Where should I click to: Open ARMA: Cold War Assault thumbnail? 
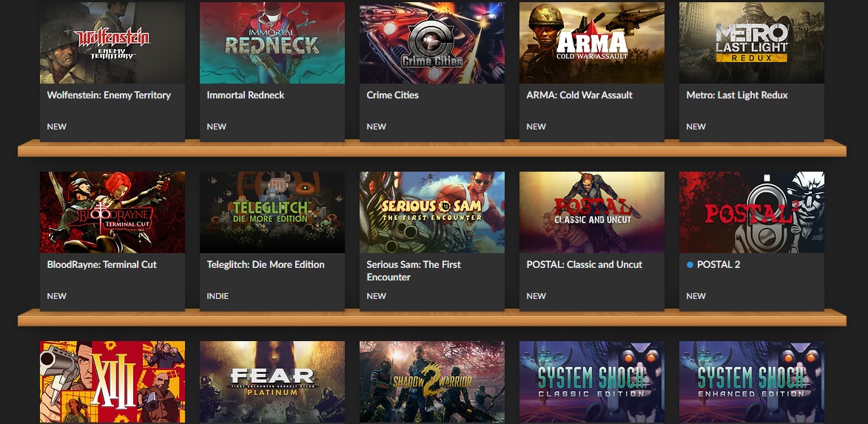pyautogui.click(x=592, y=43)
